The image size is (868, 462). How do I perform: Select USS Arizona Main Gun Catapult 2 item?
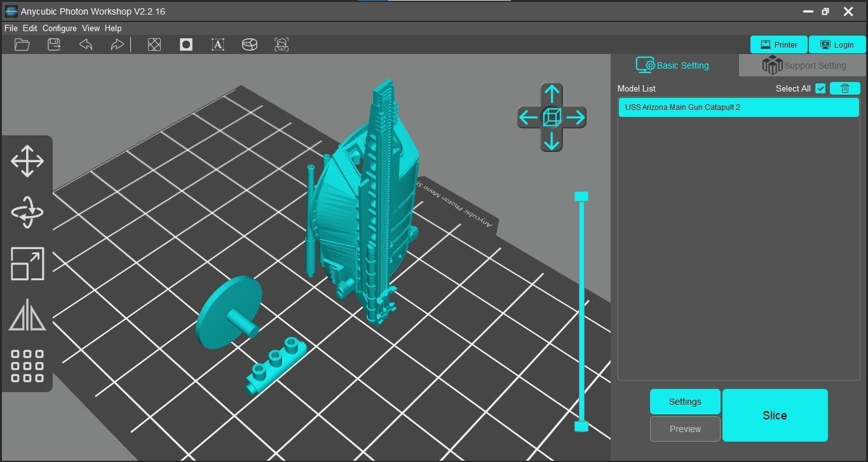(738, 107)
